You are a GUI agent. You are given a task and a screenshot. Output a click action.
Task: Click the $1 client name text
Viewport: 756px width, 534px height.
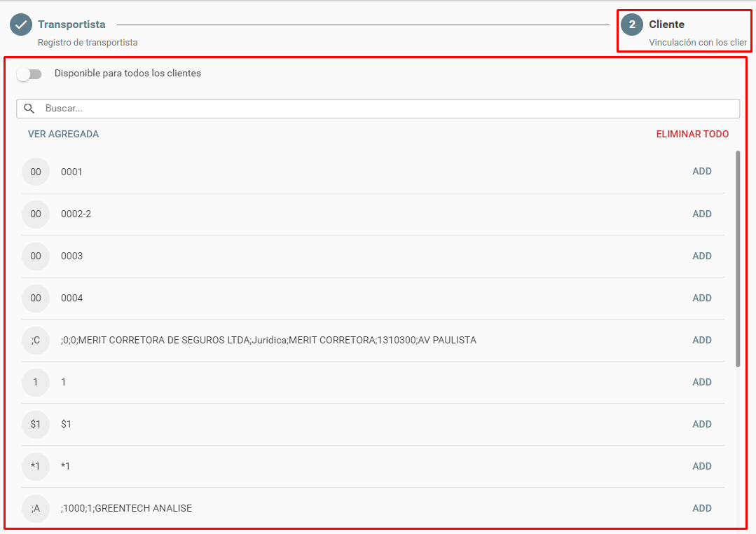[x=66, y=424]
